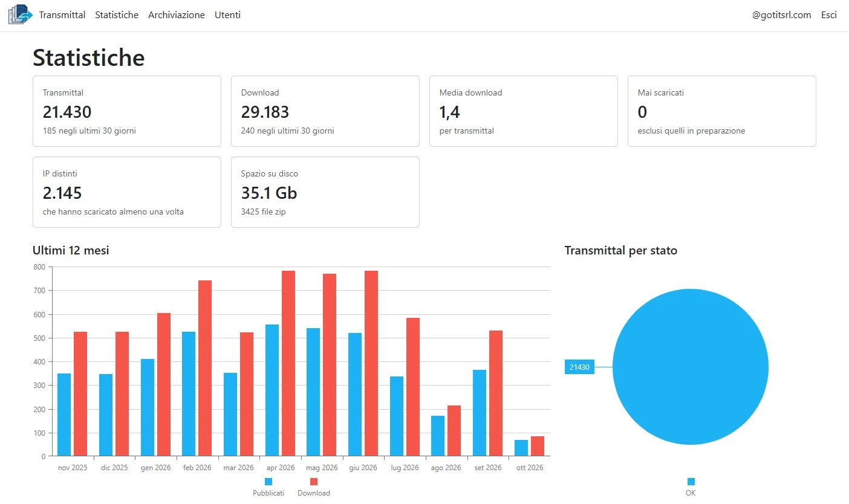
Task: Select the 21430 pie chart label
Action: click(x=579, y=367)
